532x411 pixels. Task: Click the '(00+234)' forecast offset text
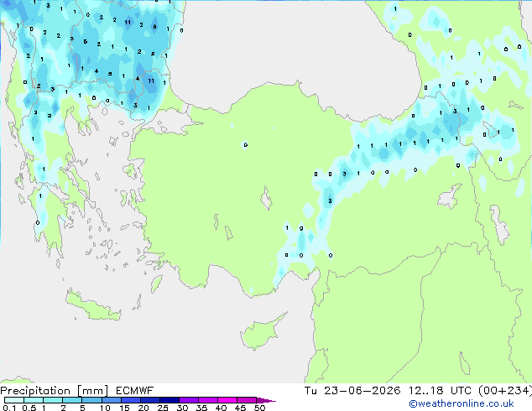[x=505, y=391]
